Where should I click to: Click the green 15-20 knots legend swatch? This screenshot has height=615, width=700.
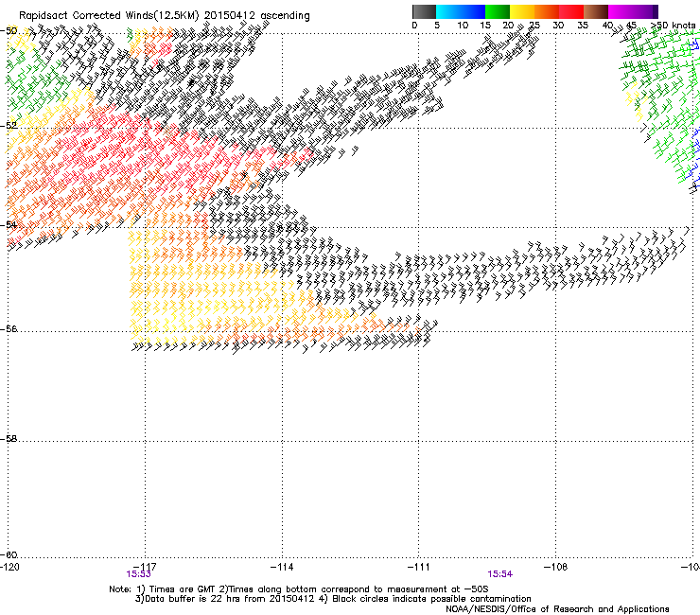(x=498, y=11)
